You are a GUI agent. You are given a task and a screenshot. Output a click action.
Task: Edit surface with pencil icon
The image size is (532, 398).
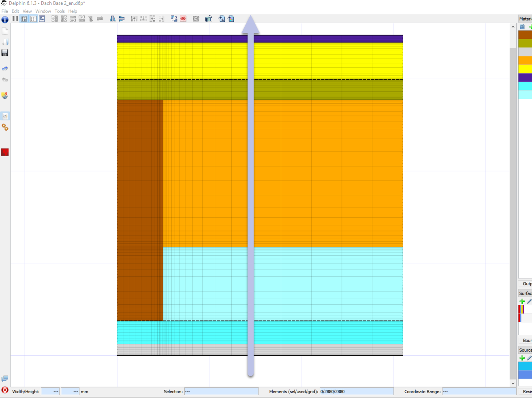[529, 301]
